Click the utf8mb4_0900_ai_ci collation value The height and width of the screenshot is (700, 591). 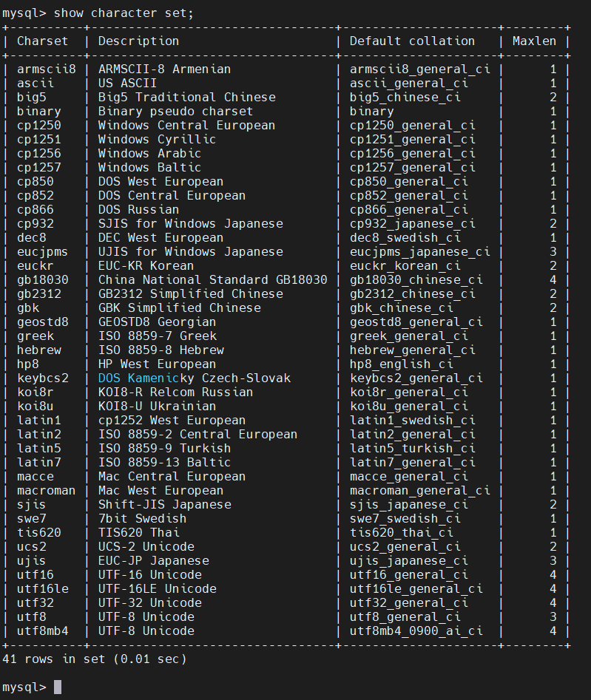(x=416, y=631)
